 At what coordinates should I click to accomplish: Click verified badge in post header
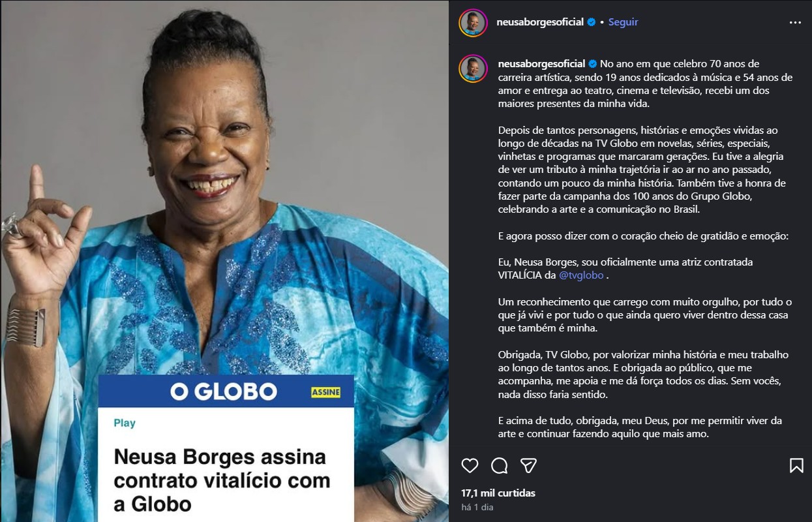592,22
